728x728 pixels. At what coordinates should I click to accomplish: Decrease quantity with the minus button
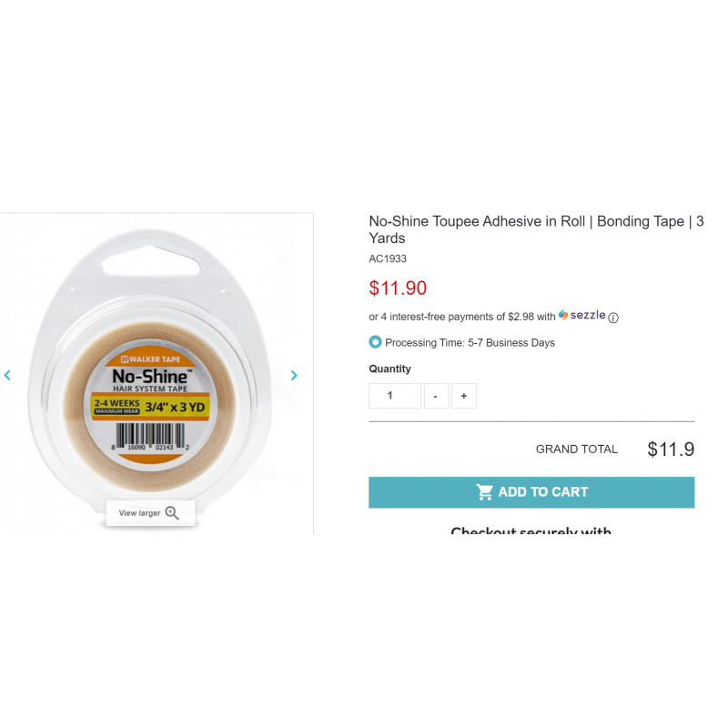(437, 396)
